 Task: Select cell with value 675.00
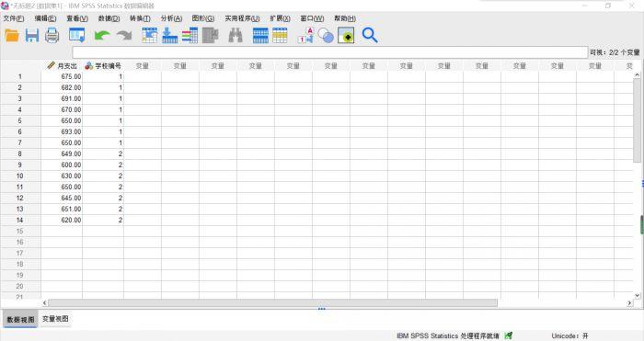62,76
